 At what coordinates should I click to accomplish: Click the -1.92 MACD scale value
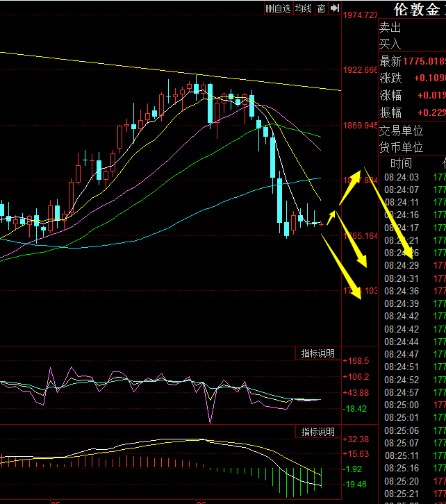click(352, 469)
